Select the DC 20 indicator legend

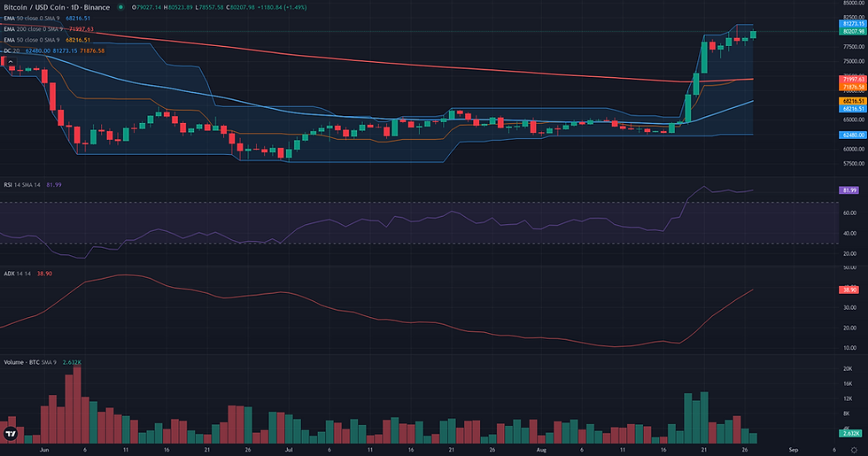click(x=54, y=51)
